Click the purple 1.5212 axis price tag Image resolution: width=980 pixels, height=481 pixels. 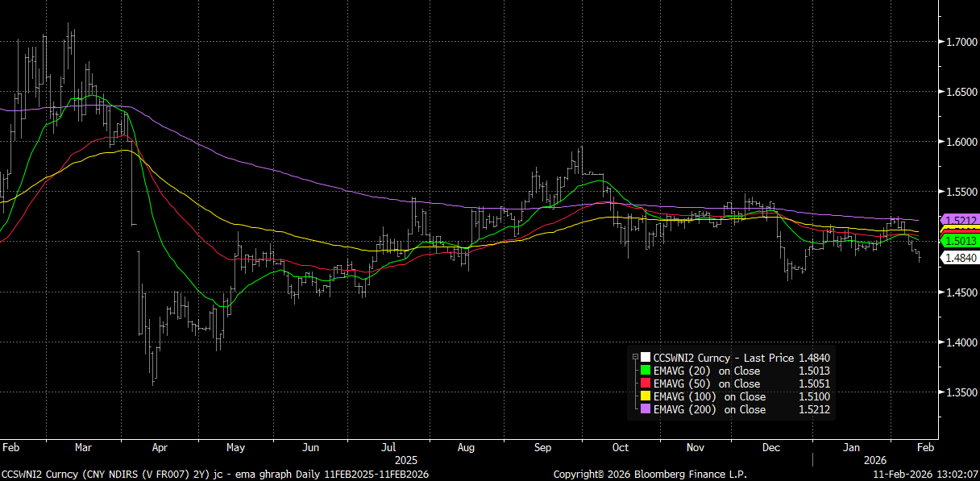click(x=961, y=220)
